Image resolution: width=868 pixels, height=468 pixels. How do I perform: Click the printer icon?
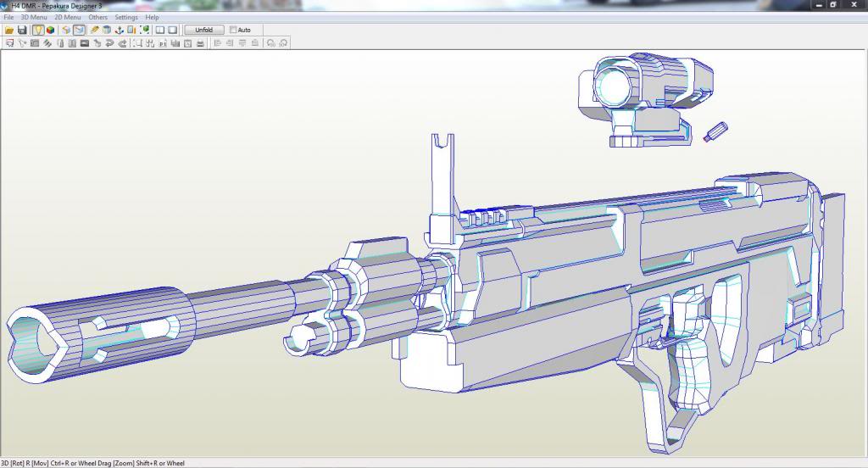point(200,43)
